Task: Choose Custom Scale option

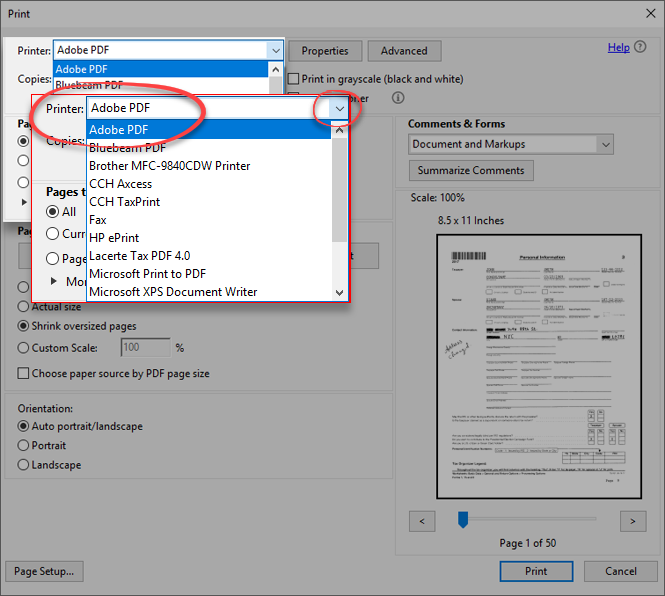Action: coord(24,348)
